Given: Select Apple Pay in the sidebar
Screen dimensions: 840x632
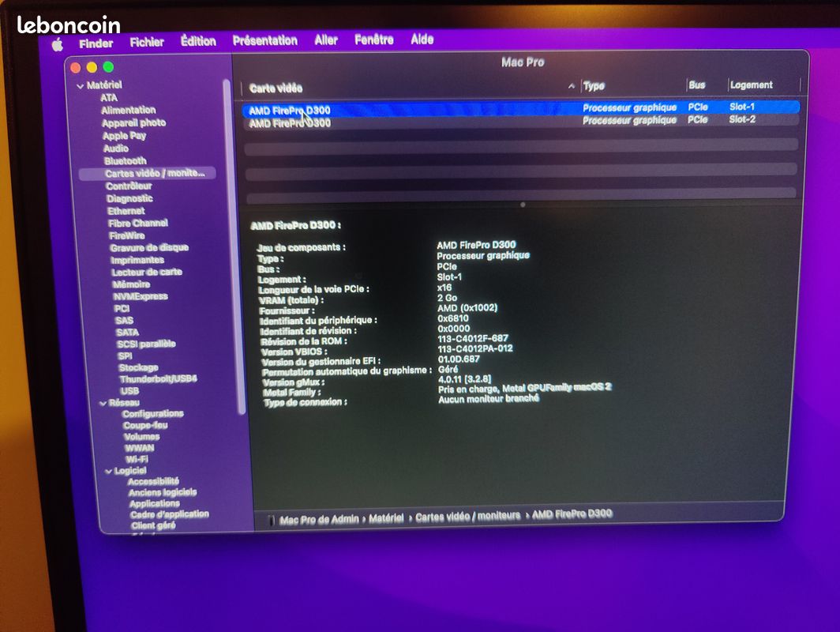Looking at the screenshot, I should [124, 136].
